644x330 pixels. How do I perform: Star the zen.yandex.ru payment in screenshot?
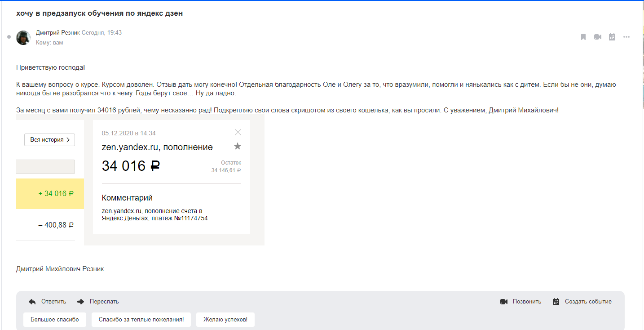tap(238, 146)
